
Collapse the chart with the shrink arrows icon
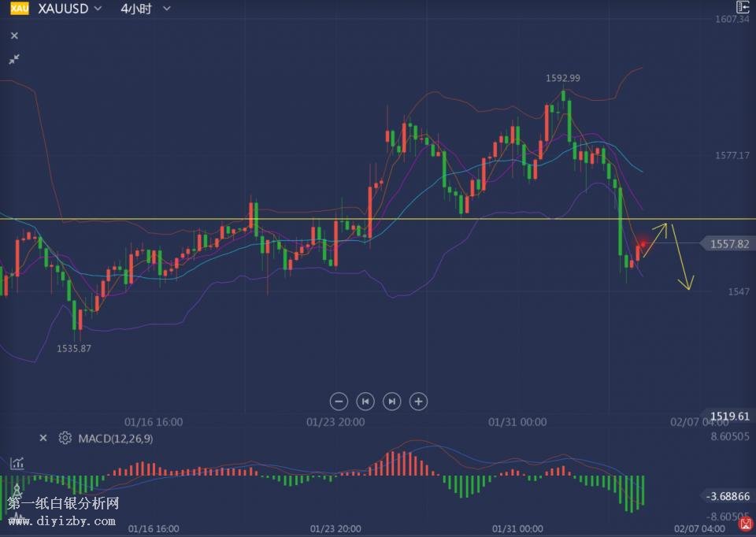point(14,59)
